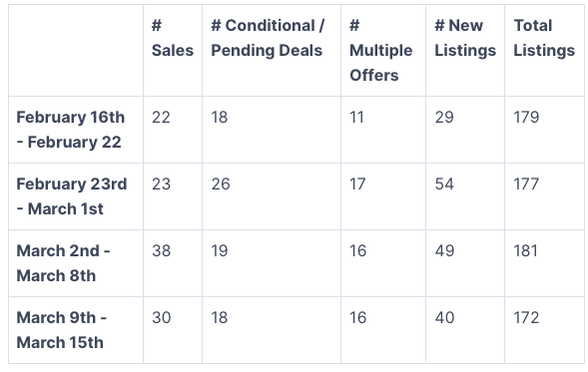Click the '# Sales' column header
This screenshot has width=588, height=372.
(x=173, y=38)
